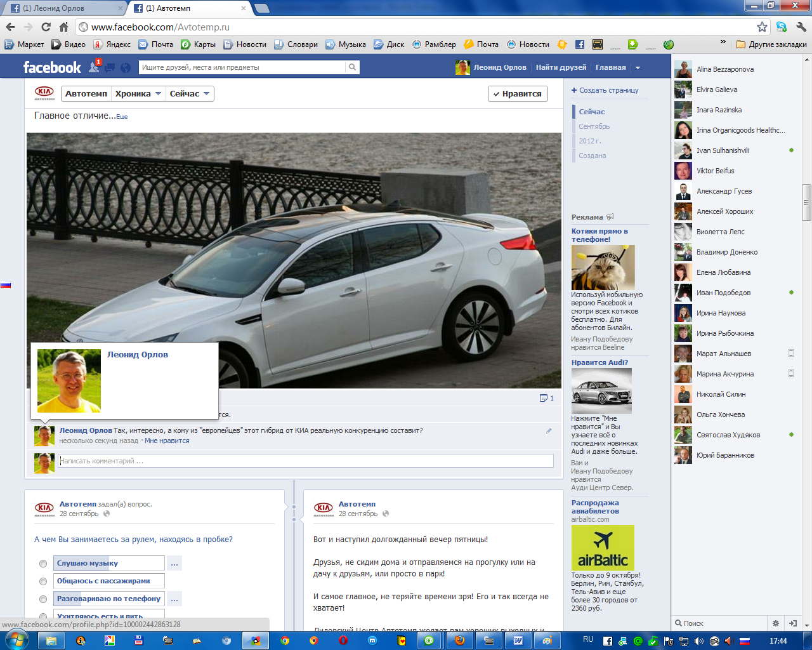This screenshot has width=812, height=650.
Task: Click chat search field Поиск
Action: coord(719,623)
